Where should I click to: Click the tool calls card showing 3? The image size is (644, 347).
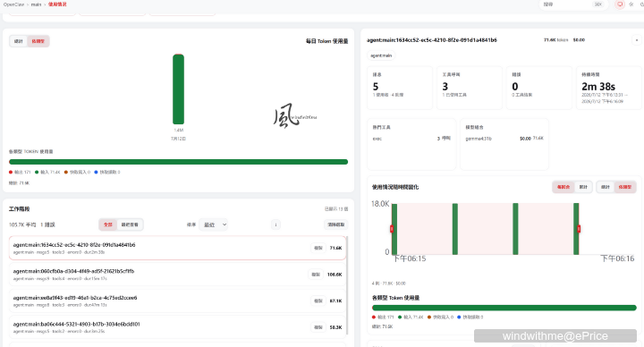pyautogui.click(x=470, y=88)
